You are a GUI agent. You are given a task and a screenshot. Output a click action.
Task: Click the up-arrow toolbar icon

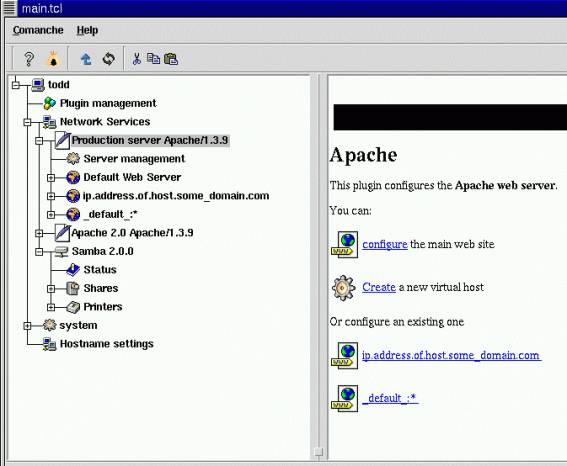click(86, 59)
